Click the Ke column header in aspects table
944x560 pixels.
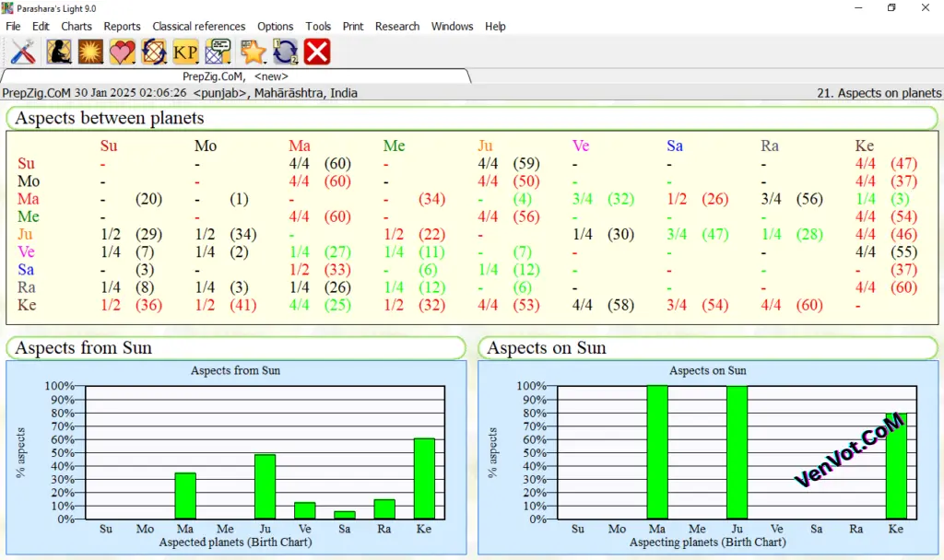tap(865, 146)
